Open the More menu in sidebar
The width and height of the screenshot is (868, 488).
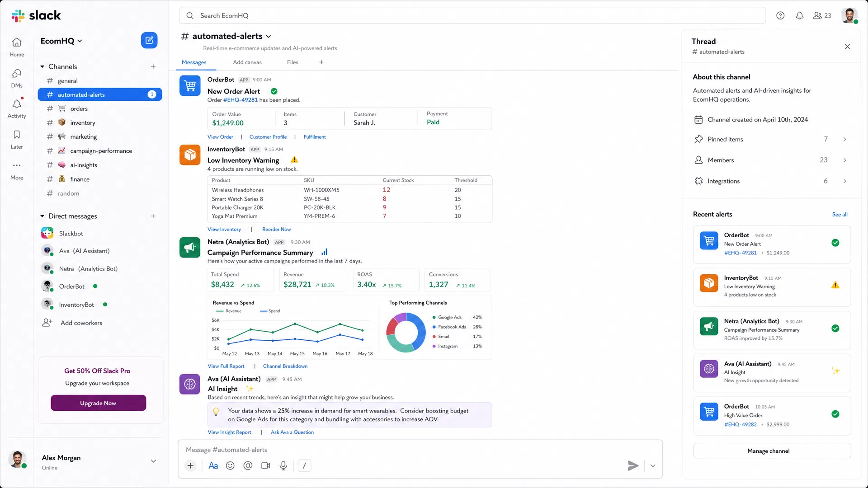pos(17,170)
